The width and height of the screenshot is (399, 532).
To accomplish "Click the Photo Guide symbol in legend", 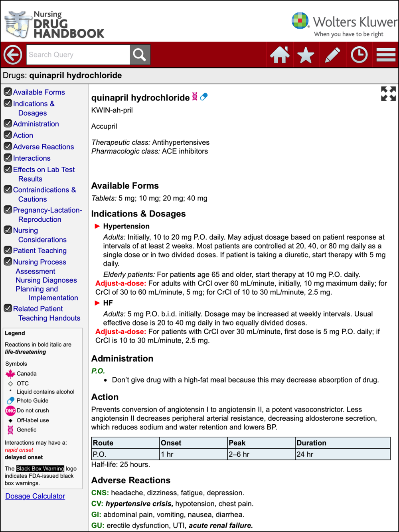I will (10, 400).
